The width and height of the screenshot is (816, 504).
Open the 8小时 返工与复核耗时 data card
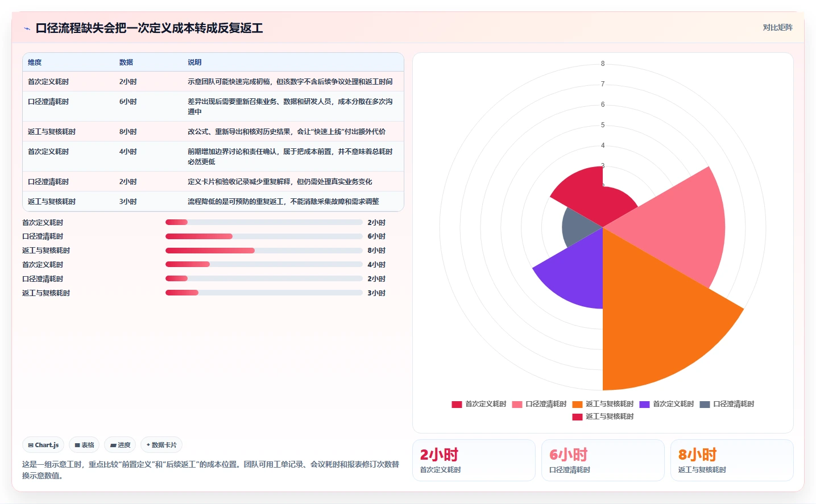[x=732, y=460]
